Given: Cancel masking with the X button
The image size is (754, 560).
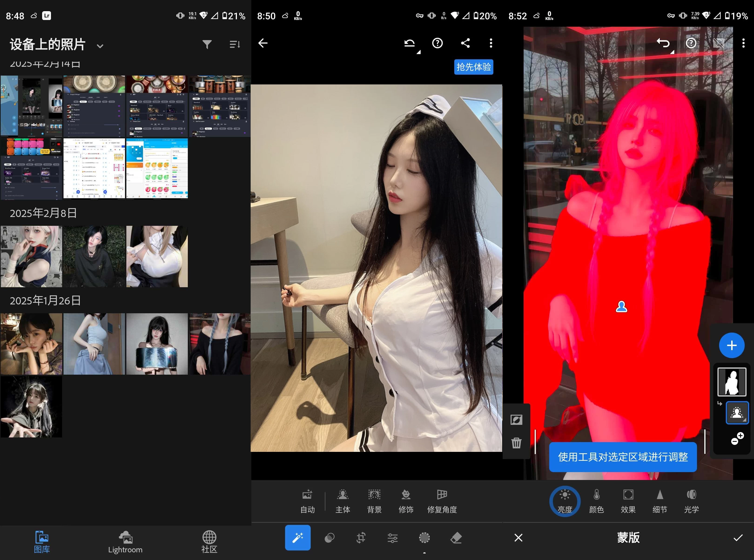Looking at the screenshot, I should [518, 538].
